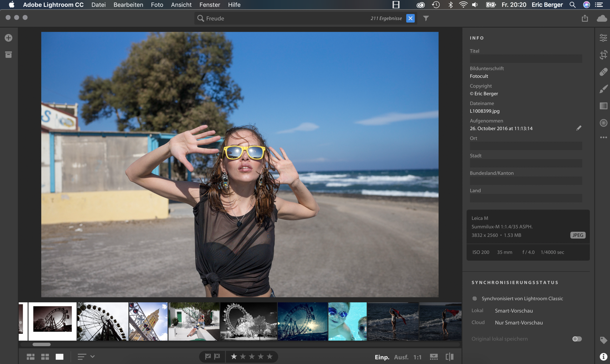Expand the three-dots more options menu
610x364 pixels.
[603, 137]
